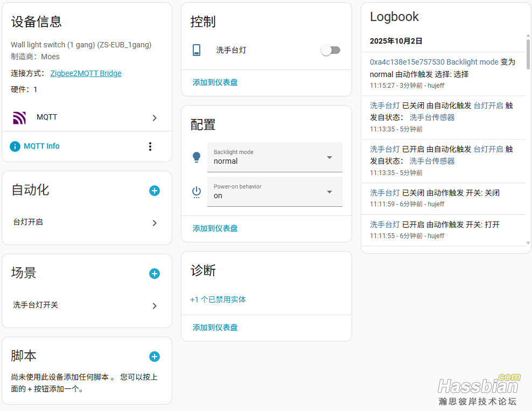
Task: Expand the MQTT integration row chevron
Action: 155,118
